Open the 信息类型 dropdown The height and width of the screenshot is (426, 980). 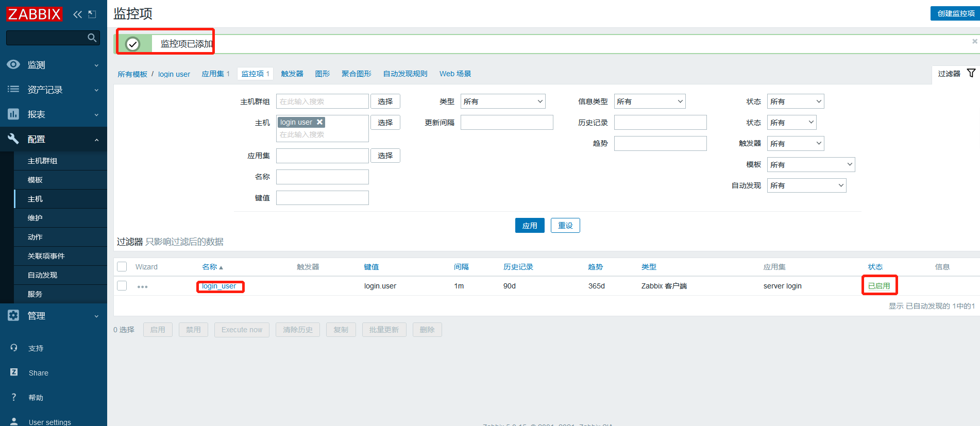[650, 101]
